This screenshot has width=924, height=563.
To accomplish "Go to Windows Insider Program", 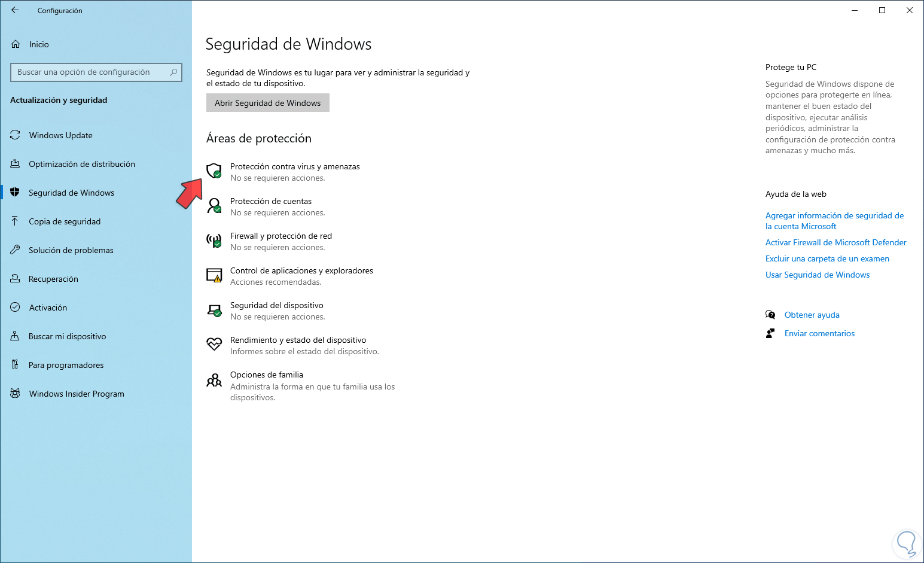I will click(x=77, y=394).
